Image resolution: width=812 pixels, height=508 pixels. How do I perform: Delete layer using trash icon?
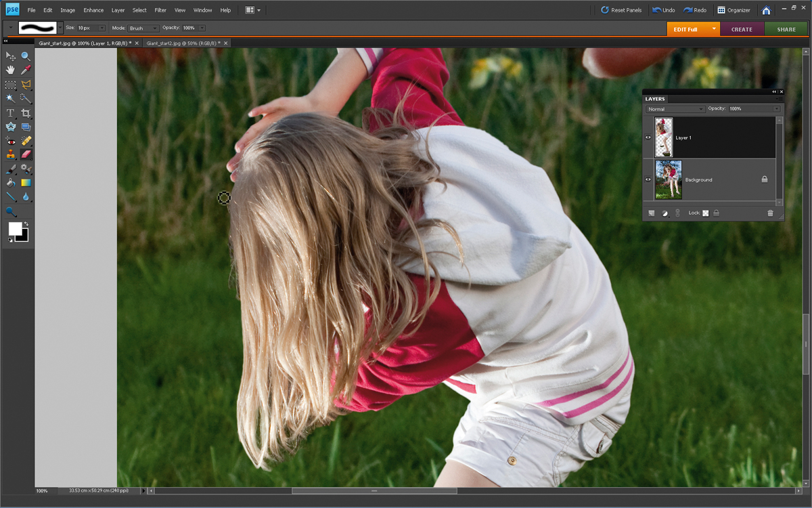tap(770, 213)
